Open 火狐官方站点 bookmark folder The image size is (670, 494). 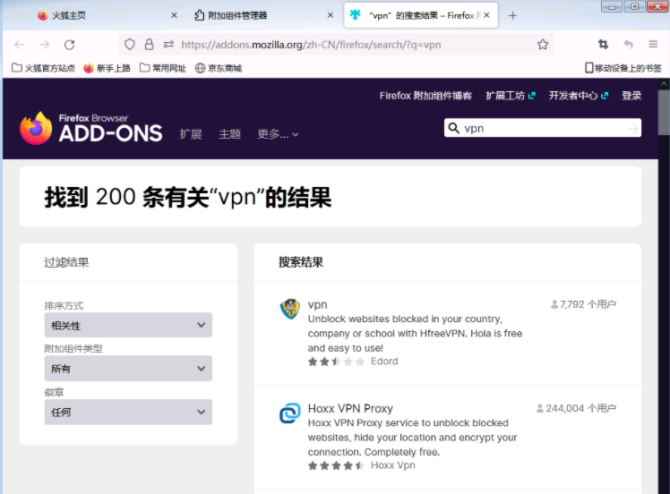(43, 68)
